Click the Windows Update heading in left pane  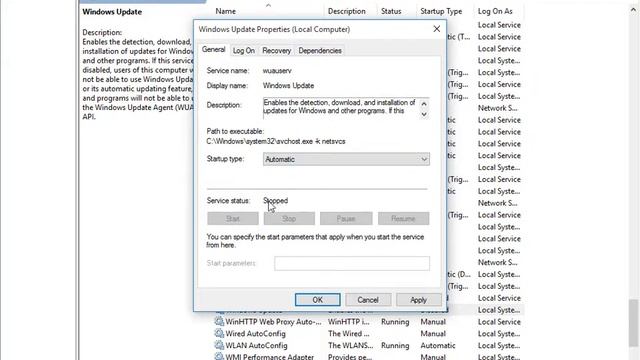click(112, 12)
